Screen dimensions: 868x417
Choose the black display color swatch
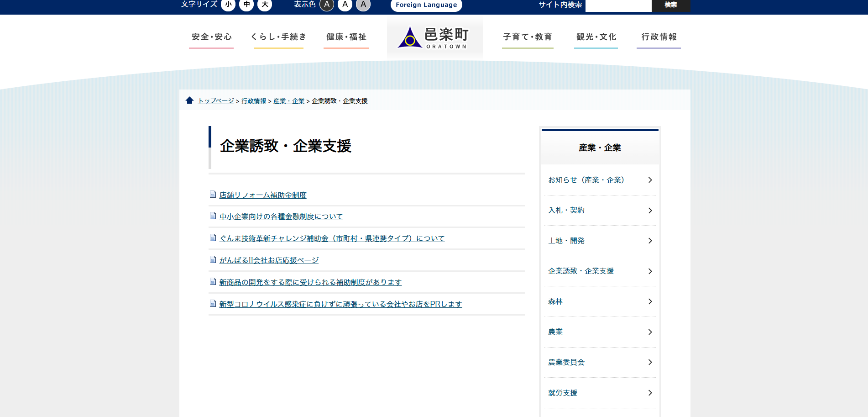[x=327, y=5]
